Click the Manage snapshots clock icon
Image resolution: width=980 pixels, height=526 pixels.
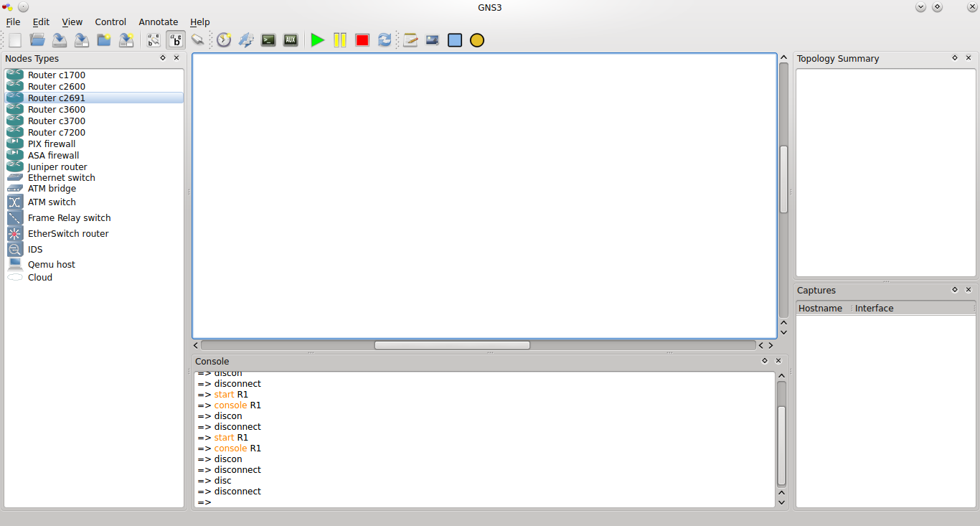(x=223, y=39)
